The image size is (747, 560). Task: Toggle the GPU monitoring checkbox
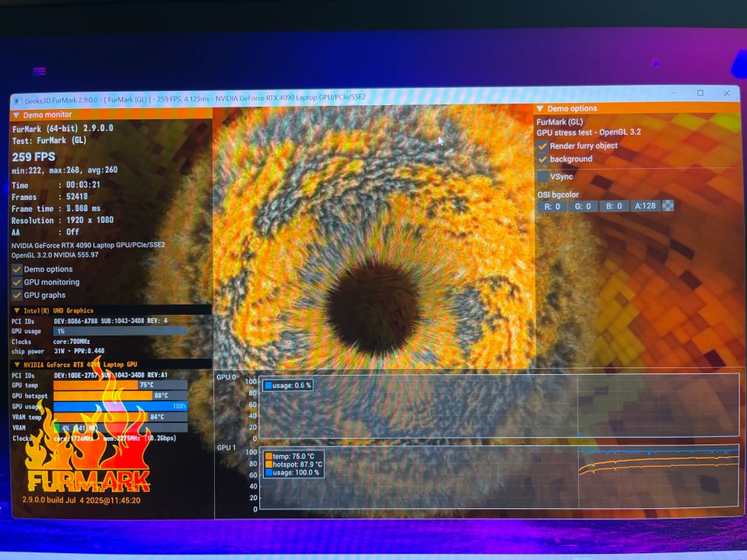click(x=16, y=282)
